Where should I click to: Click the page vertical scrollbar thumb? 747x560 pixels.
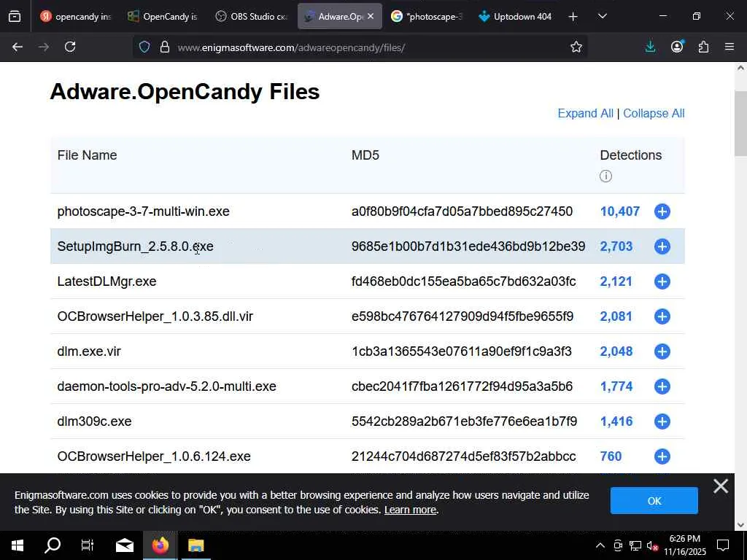(x=740, y=122)
